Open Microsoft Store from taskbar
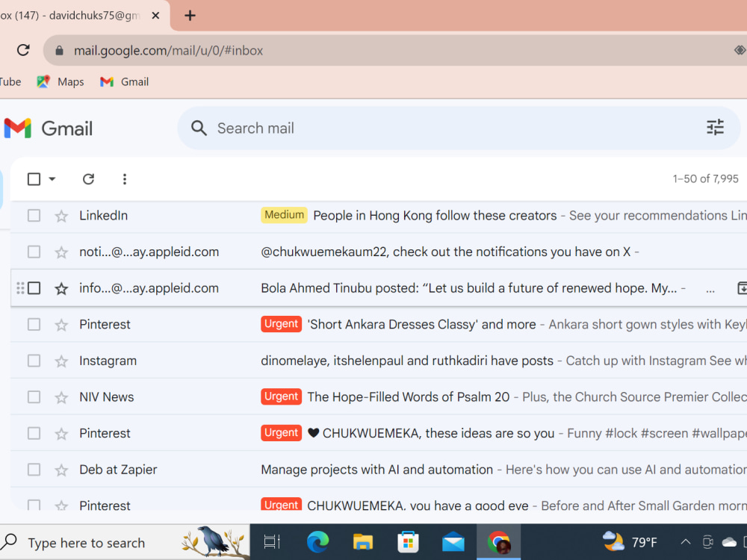 click(x=408, y=542)
